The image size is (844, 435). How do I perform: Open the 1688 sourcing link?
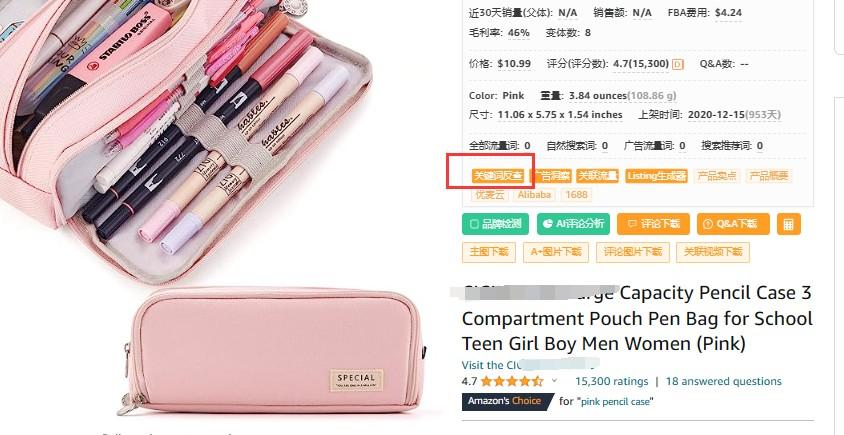[x=576, y=194]
